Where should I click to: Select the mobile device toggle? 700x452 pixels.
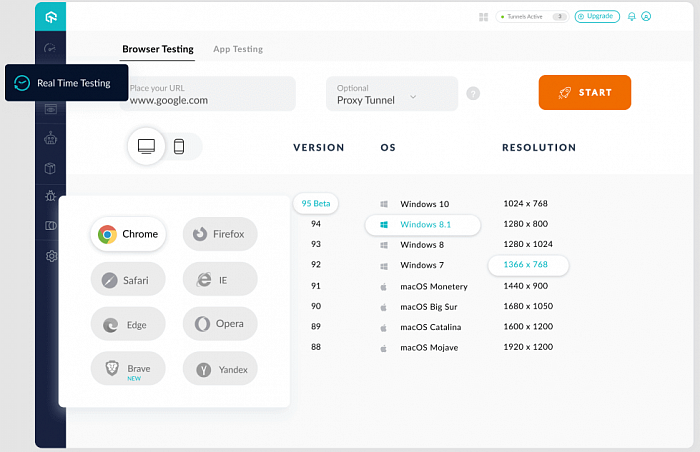[179, 146]
